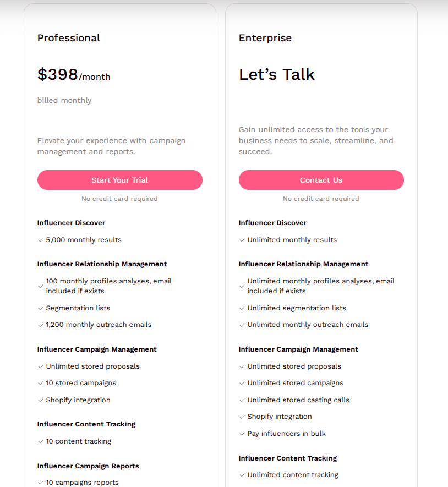Click the checkmark beside Segmentation lists
The width and height of the screenshot is (448, 487).
tap(41, 308)
